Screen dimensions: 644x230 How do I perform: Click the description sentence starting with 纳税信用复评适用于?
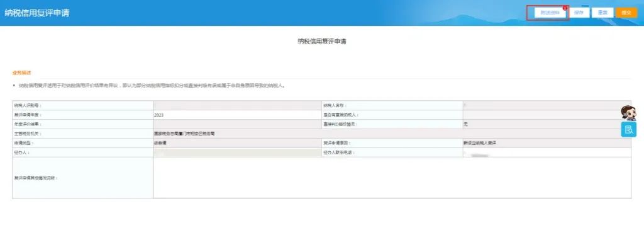point(152,86)
